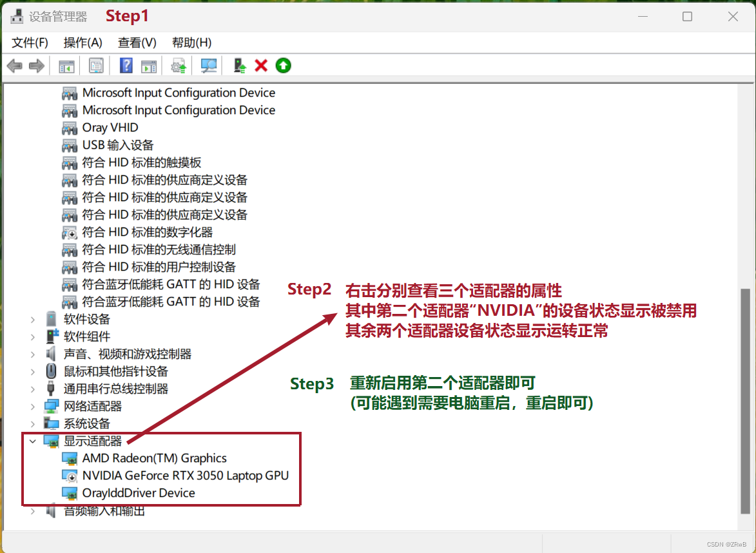Click the red X uninstall device icon
756x553 pixels.
261,66
